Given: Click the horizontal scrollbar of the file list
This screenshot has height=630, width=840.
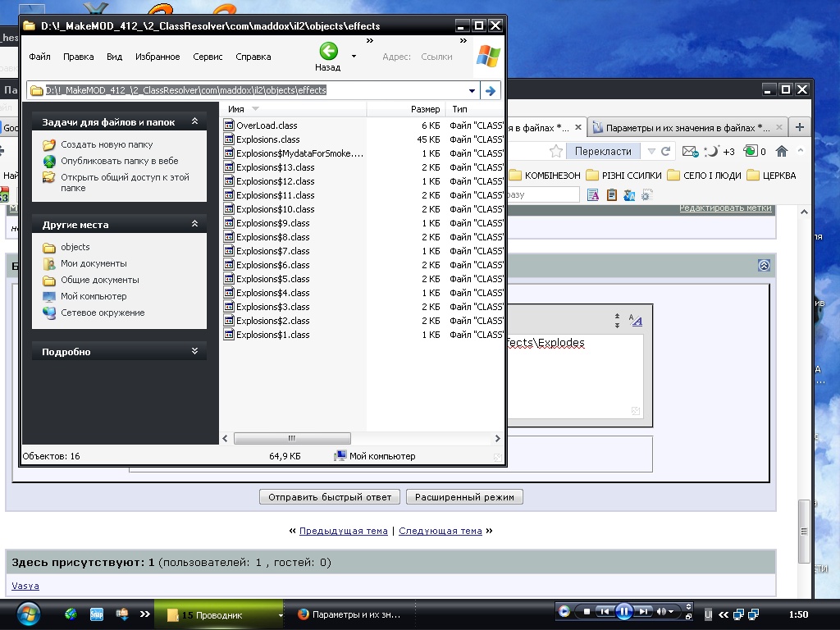Looking at the screenshot, I should [x=292, y=439].
